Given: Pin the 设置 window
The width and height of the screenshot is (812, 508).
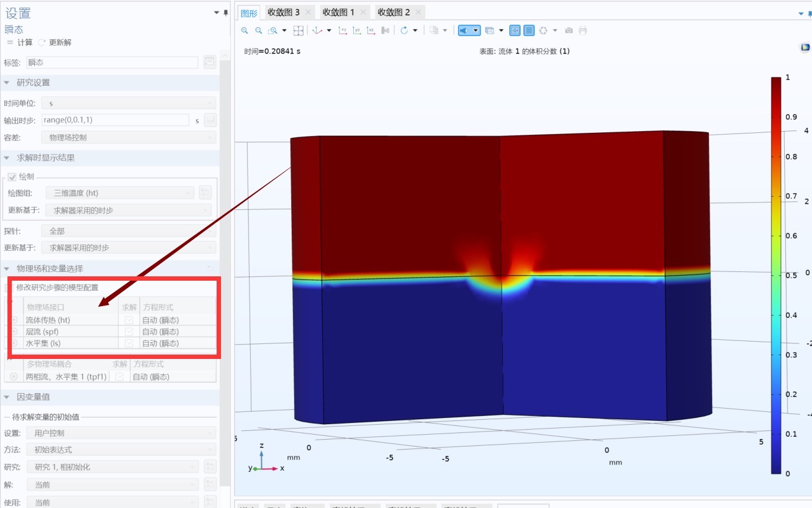Looking at the screenshot, I should pyautogui.click(x=225, y=12).
